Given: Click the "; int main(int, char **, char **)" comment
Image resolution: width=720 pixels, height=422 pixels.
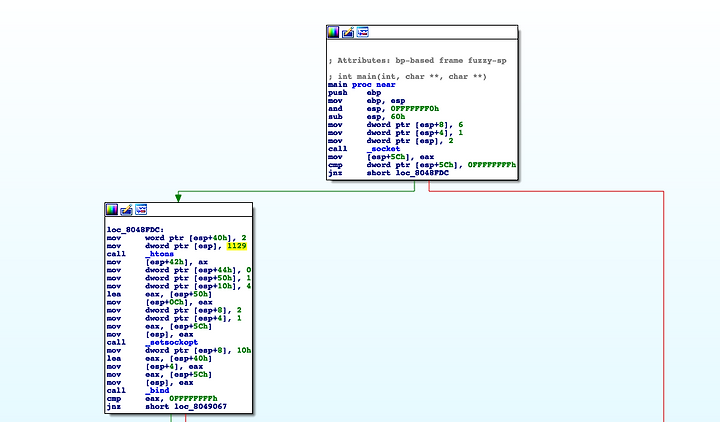Looking at the screenshot, I should tap(407, 77).
